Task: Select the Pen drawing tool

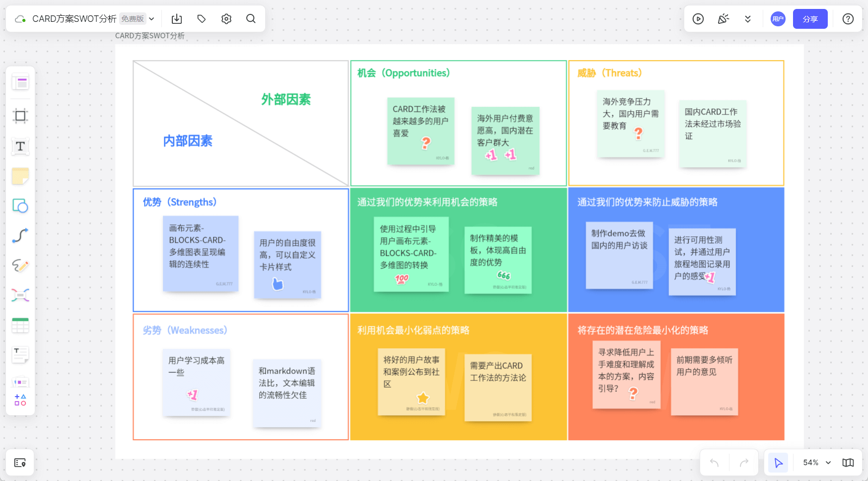Action: pyautogui.click(x=20, y=266)
